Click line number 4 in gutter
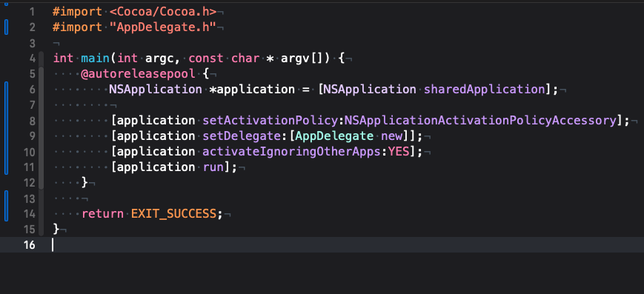Screen dimensions: 644x294 (x=32, y=59)
